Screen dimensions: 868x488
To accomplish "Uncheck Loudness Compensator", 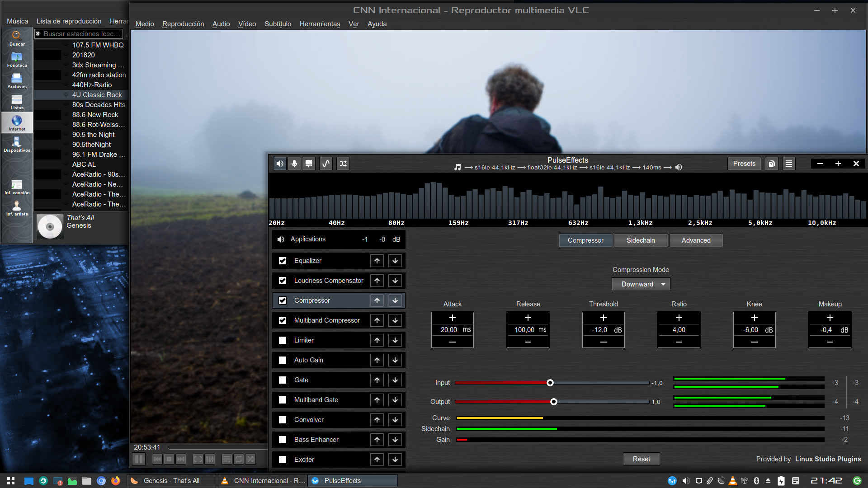I will click(283, 281).
